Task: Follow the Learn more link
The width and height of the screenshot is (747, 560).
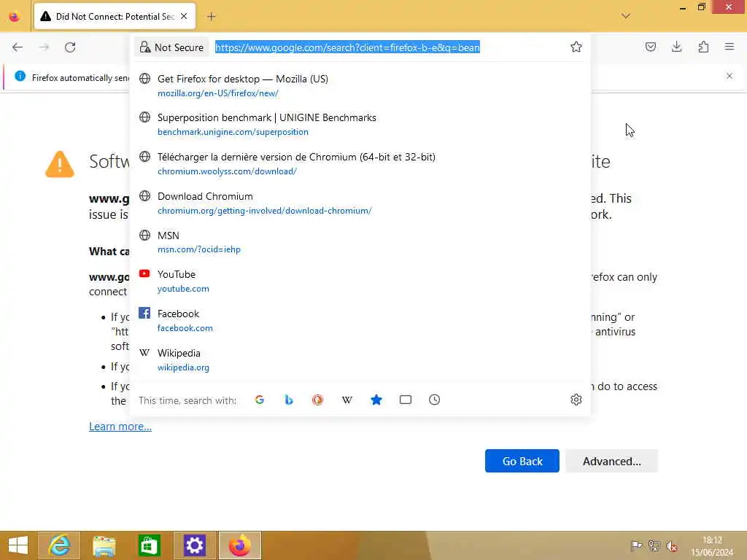Action: 120,426
